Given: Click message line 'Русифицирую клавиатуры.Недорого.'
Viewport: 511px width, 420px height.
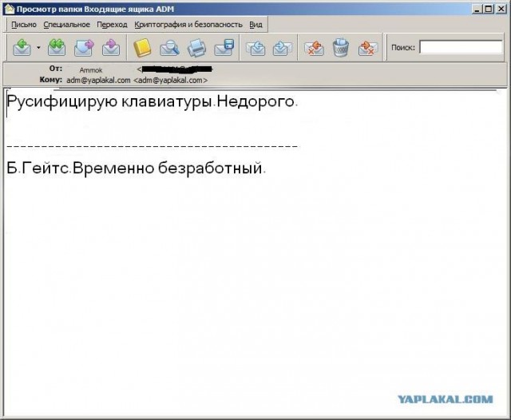Looking at the screenshot, I should tap(152, 101).
